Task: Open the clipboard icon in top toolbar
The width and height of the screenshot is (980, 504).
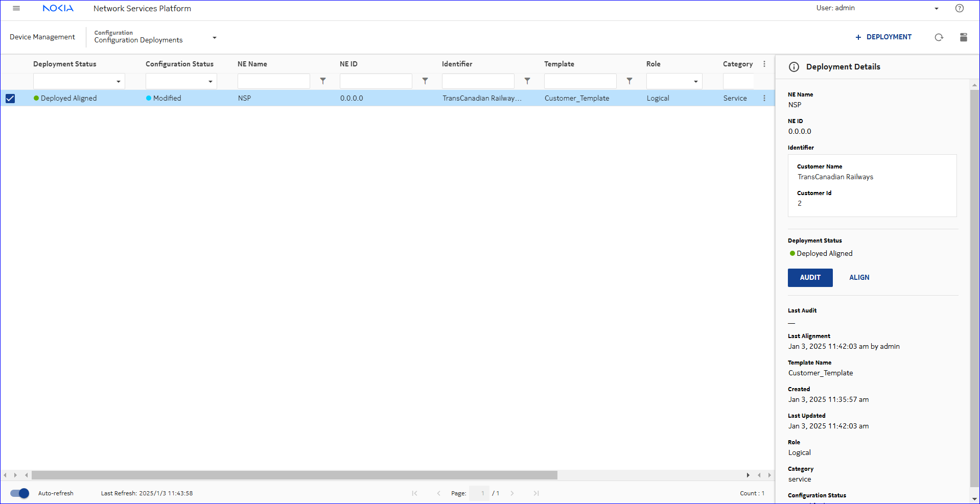Action: [963, 37]
